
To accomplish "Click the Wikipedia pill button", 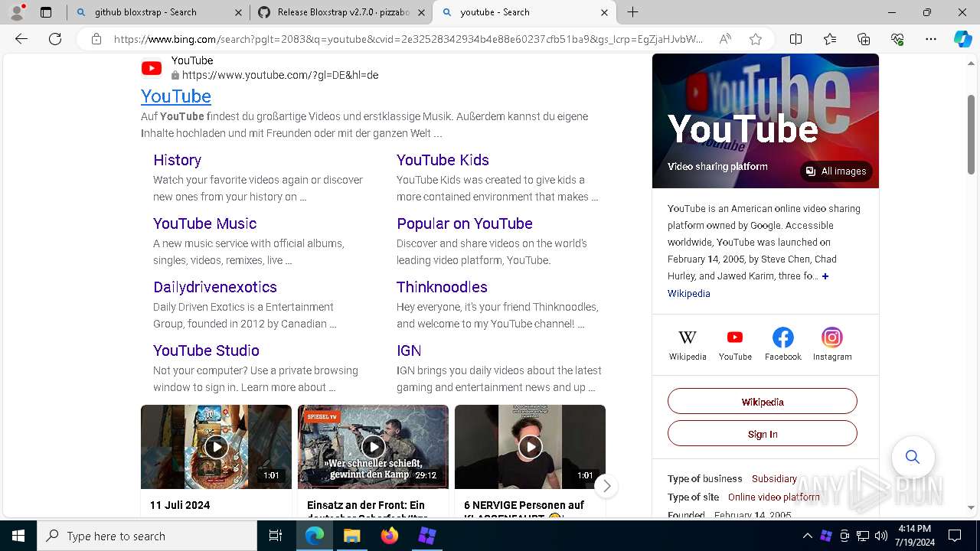I will 763,402.
